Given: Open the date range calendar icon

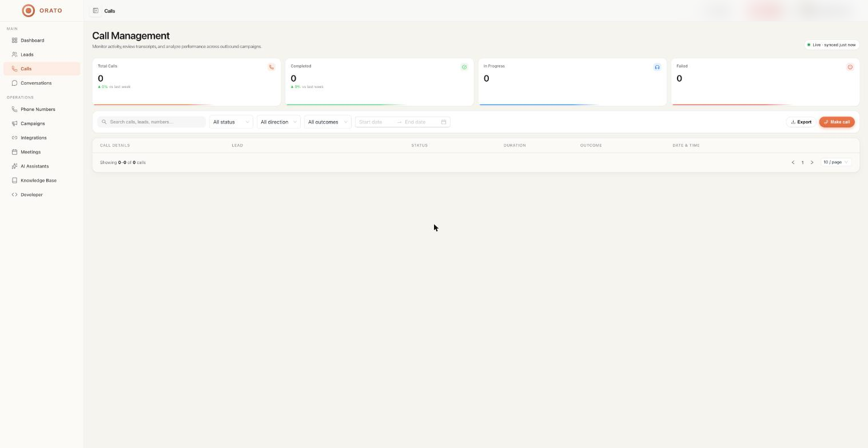Looking at the screenshot, I should [x=443, y=122].
